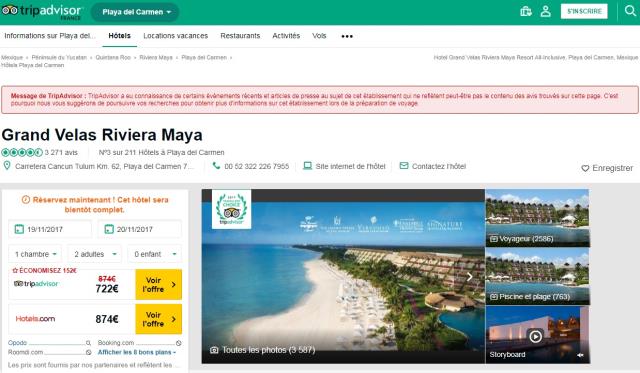Click the Roomdi.com external link icon
This screenshot has width=640, height=373.
pos(88,352)
